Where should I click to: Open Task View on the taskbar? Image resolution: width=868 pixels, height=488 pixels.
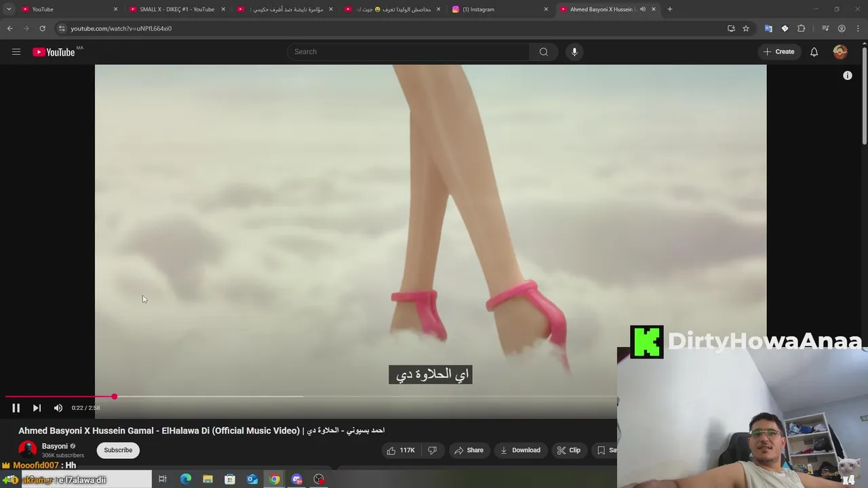[x=163, y=479]
